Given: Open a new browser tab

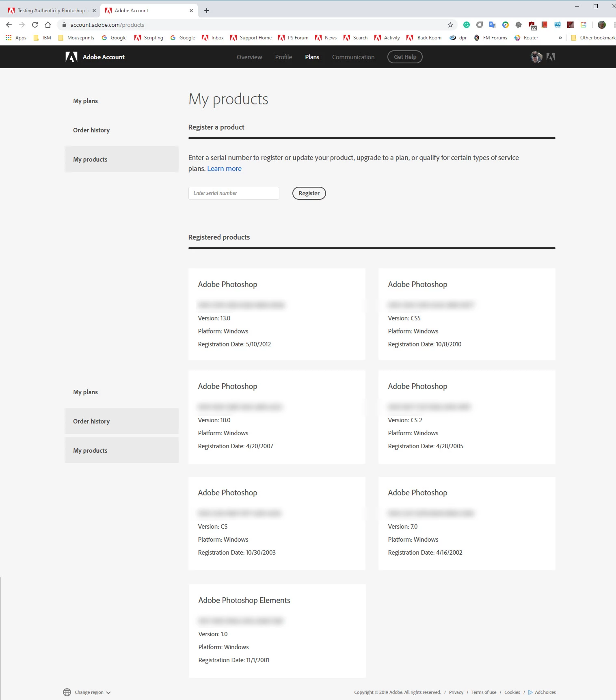Looking at the screenshot, I should click(x=207, y=11).
